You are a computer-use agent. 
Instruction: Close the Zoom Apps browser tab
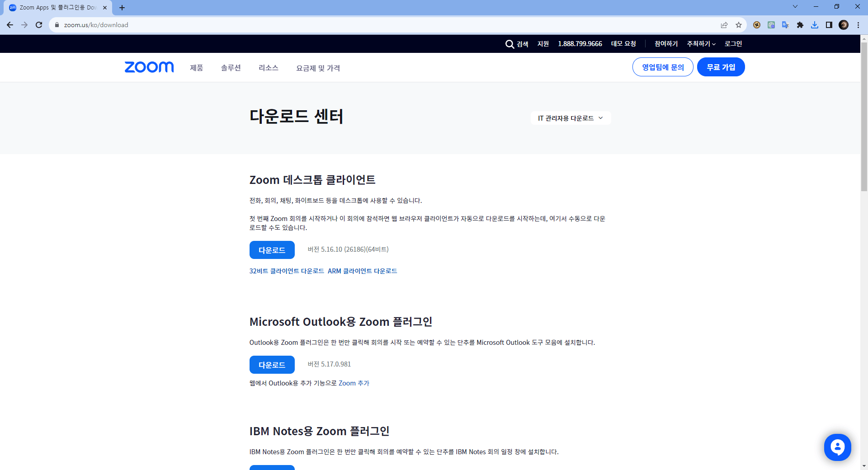(105, 8)
